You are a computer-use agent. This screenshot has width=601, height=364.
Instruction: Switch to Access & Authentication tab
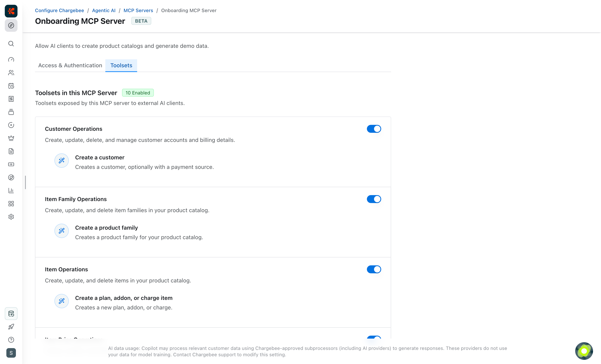tap(70, 65)
